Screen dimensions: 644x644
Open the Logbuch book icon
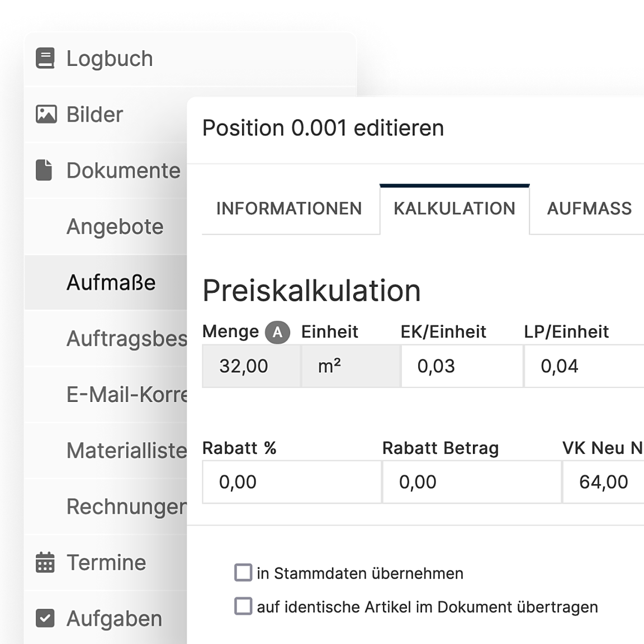click(x=45, y=58)
